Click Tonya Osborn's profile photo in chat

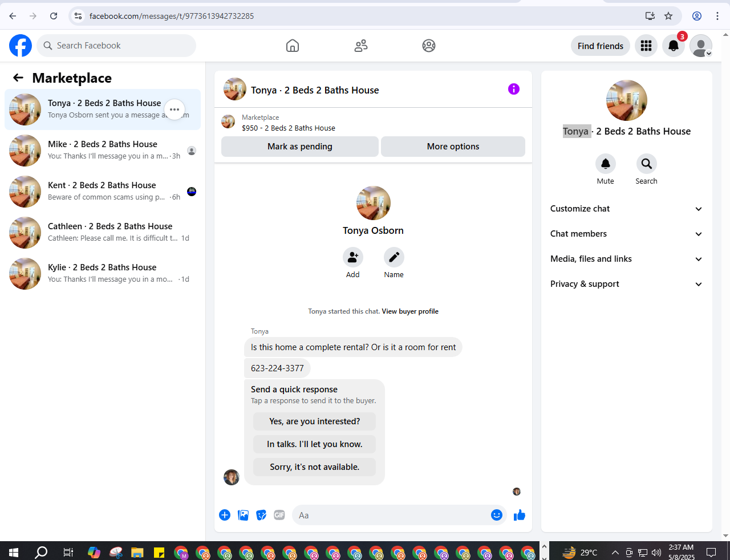(x=374, y=203)
